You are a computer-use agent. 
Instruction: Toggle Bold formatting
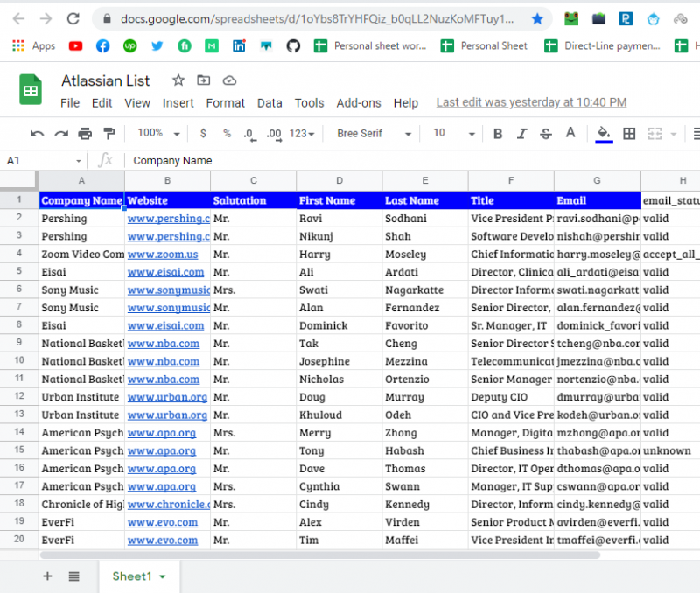click(498, 134)
